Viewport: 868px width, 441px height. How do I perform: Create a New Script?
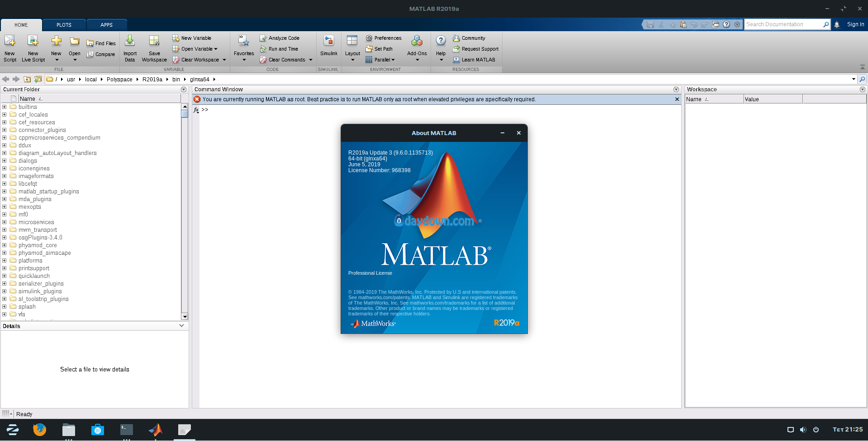point(10,48)
